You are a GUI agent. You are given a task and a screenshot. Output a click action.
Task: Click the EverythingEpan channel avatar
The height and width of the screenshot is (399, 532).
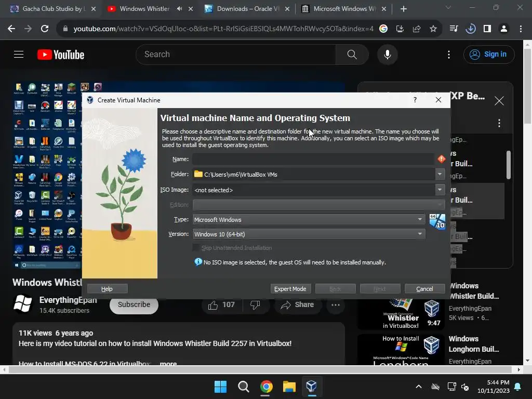coord(22,304)
